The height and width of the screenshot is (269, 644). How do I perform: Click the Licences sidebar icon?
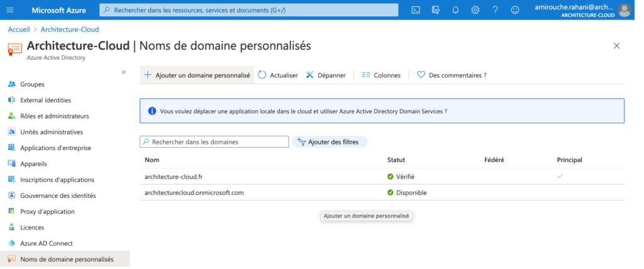click(12, 227)
